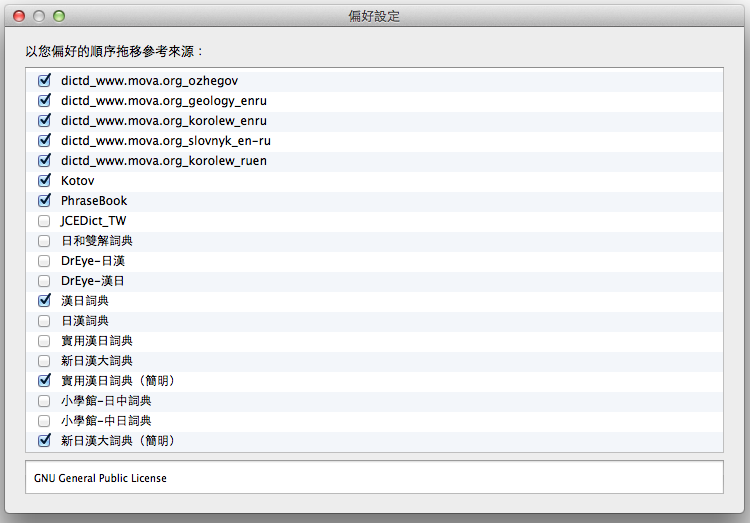Click the GNU General Public License text
This screenshot has width=750, height=523.
(100, 478)
